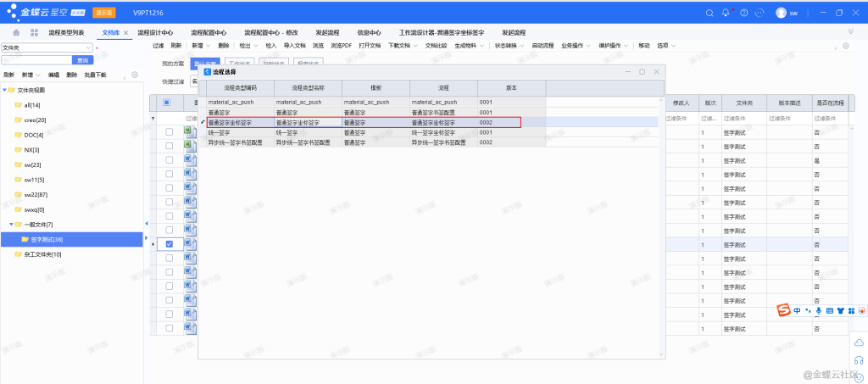Click the filter funnel icon in the grid
This screenshot has width=868, height=384.
[153, 119]
